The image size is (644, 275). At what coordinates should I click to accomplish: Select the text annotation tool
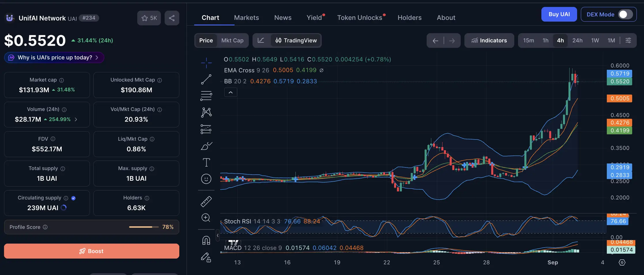pyautogui.click(x=206, y=163)
